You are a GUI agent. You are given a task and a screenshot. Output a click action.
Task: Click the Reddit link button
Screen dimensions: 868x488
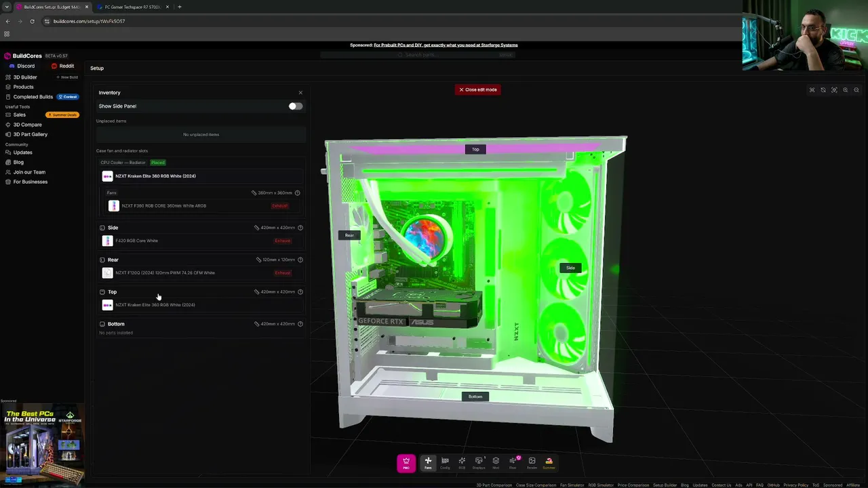[x=63, y=66]
